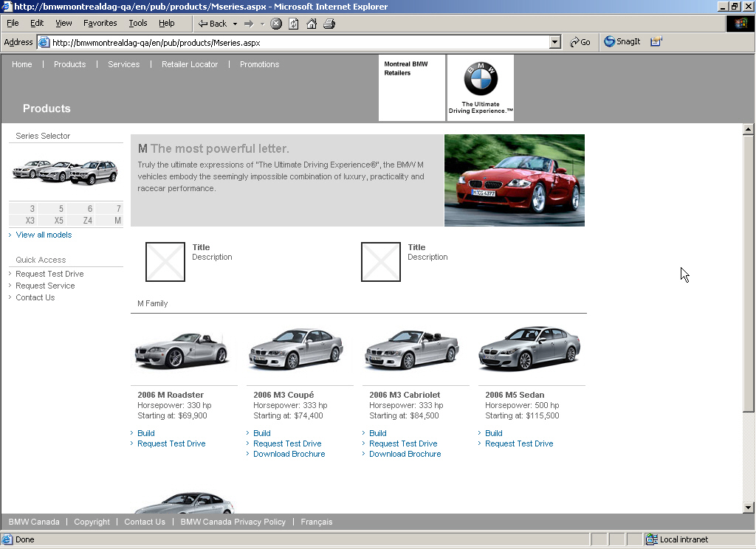
Task: Expand the address bar URL dropdown
Action: point(555,42)
